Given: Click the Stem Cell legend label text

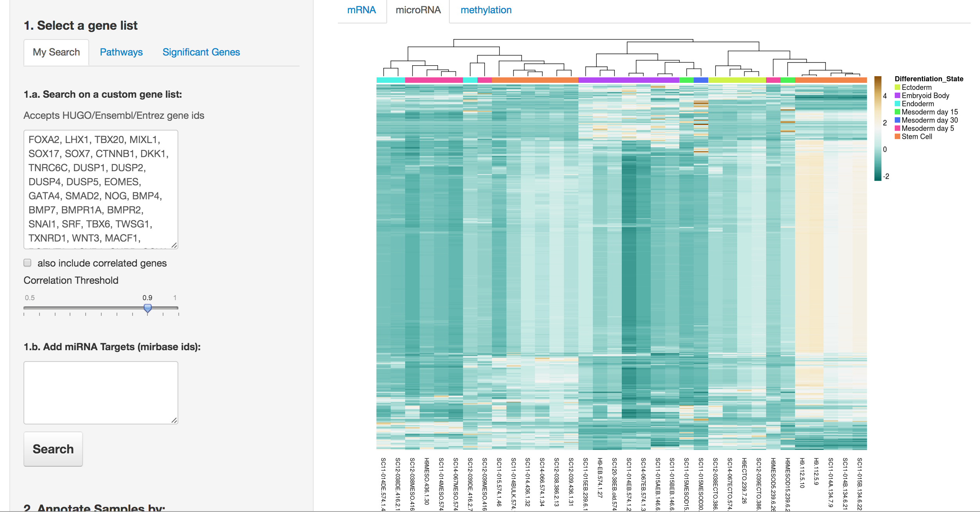Looking at the screenshot, I should click(x=917, y=137).
